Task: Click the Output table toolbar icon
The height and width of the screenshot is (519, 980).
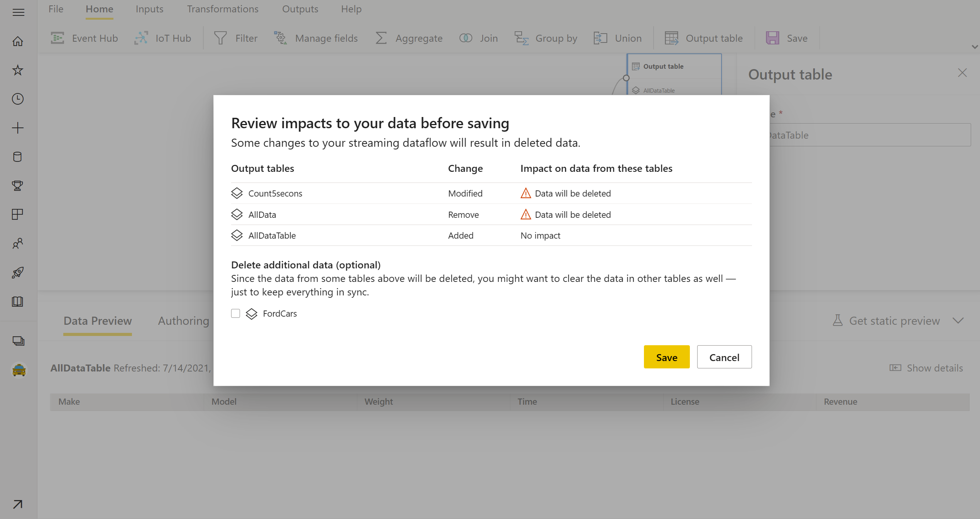Action: point(671,38)
